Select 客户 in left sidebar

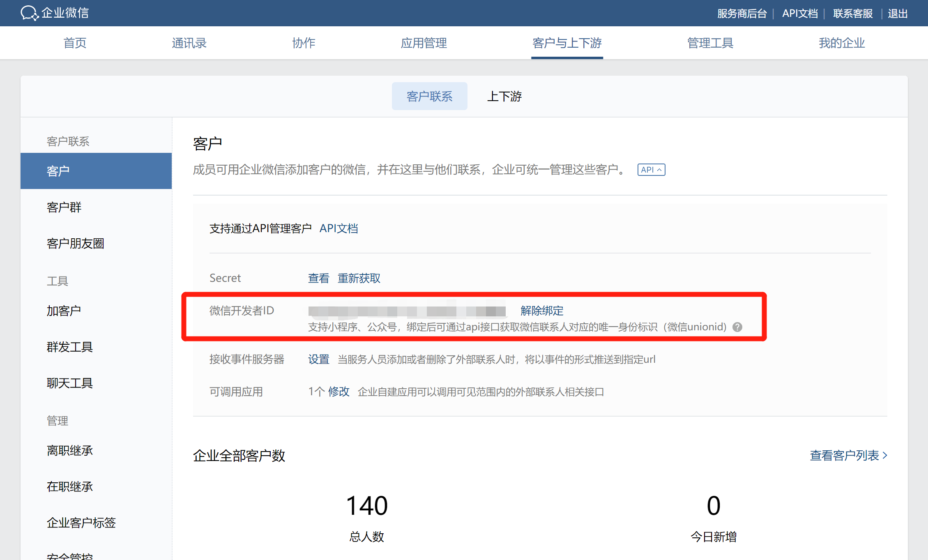coord(96,171)
